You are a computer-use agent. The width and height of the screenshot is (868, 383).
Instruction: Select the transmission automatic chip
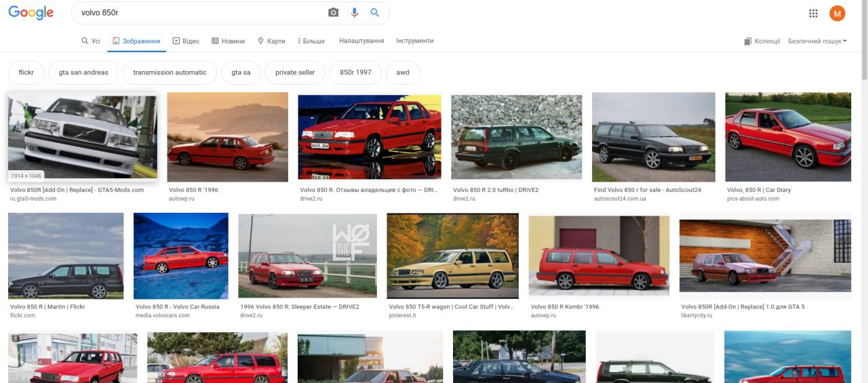click(170, 73)
